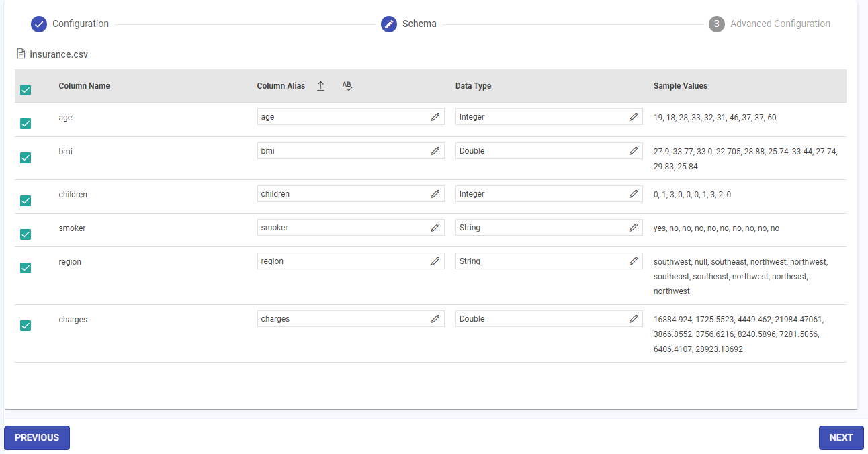Image resolution: width=868 pixels, height=454 pixels.
Task: Open the Integer data type field for age
Action: [x=537, y=116]
